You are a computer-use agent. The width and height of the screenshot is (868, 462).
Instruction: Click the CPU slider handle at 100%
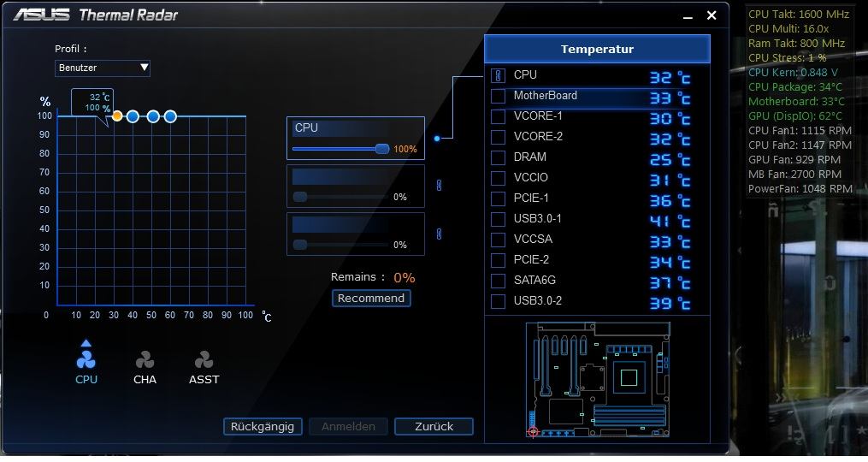point(382,149)
